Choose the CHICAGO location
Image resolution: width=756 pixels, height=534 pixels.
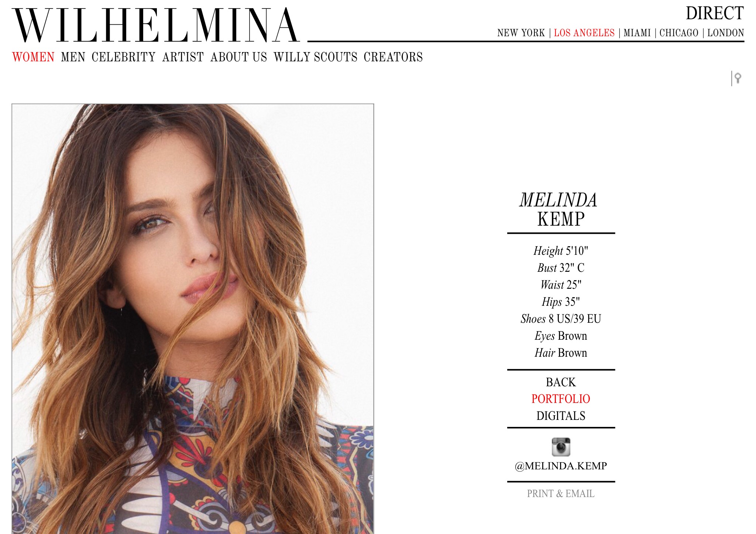(x=679, y=33)
